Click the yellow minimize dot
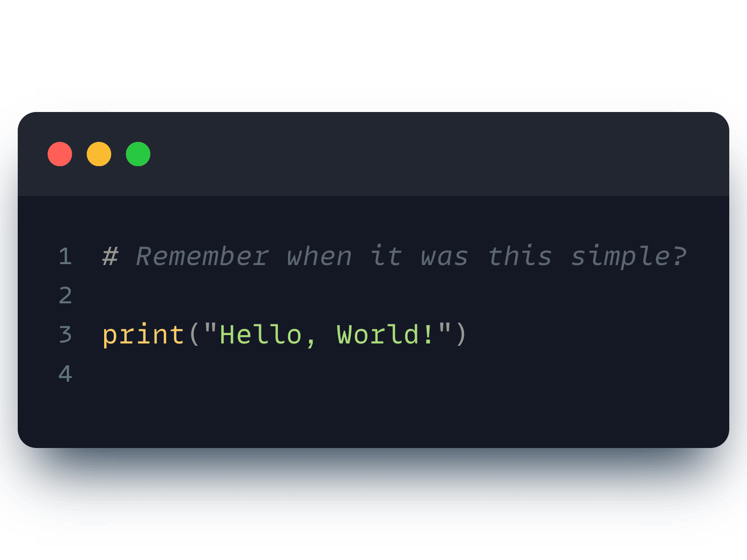This screenshot has width=747, height=560. pyautogui.click(x=99, y=154)
